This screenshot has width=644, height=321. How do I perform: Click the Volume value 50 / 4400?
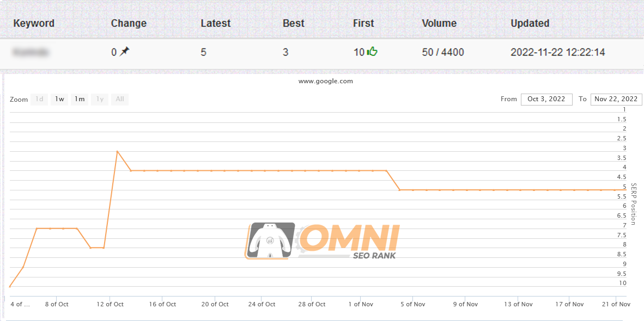point(443,52)
